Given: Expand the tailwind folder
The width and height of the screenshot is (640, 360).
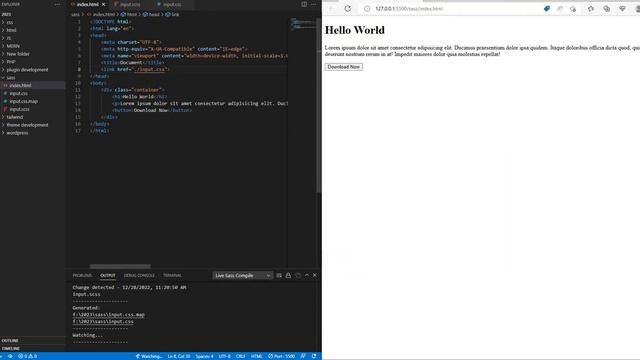Looking at the screenshot, I should (x=33, y=117).
